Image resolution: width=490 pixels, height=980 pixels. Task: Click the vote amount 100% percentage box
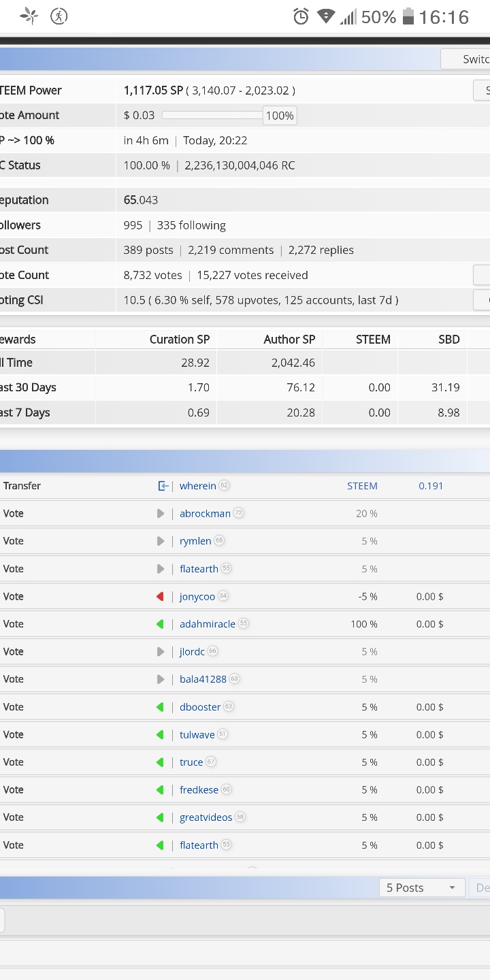click(280, 116)
